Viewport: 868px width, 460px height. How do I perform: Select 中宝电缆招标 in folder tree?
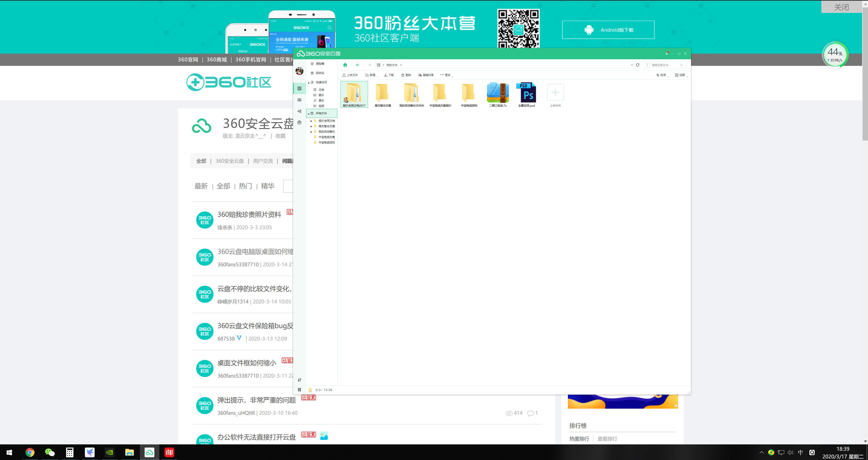pyautogui.click(x=325, y=143)
